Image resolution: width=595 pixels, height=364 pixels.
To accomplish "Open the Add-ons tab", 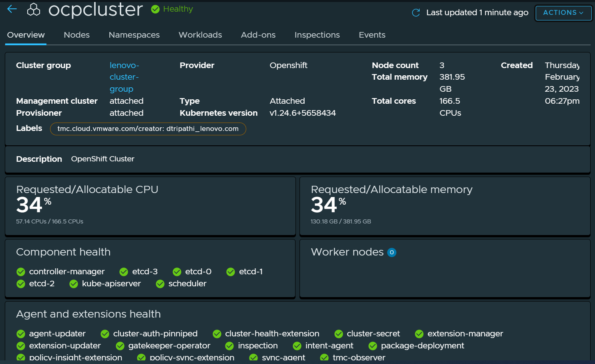I will (x=258, y=35).
